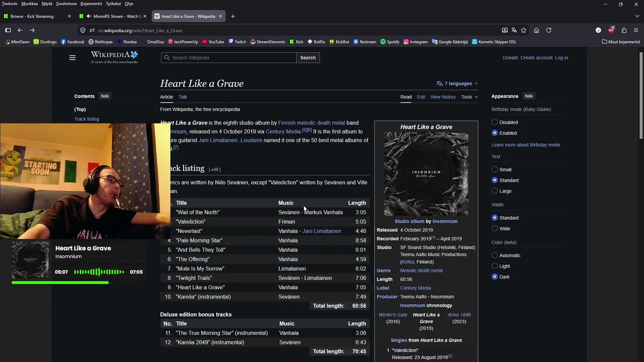Set text size to Standard
Image resolution: width=644 pixels, height=362 pixels.
coord(495,180)
